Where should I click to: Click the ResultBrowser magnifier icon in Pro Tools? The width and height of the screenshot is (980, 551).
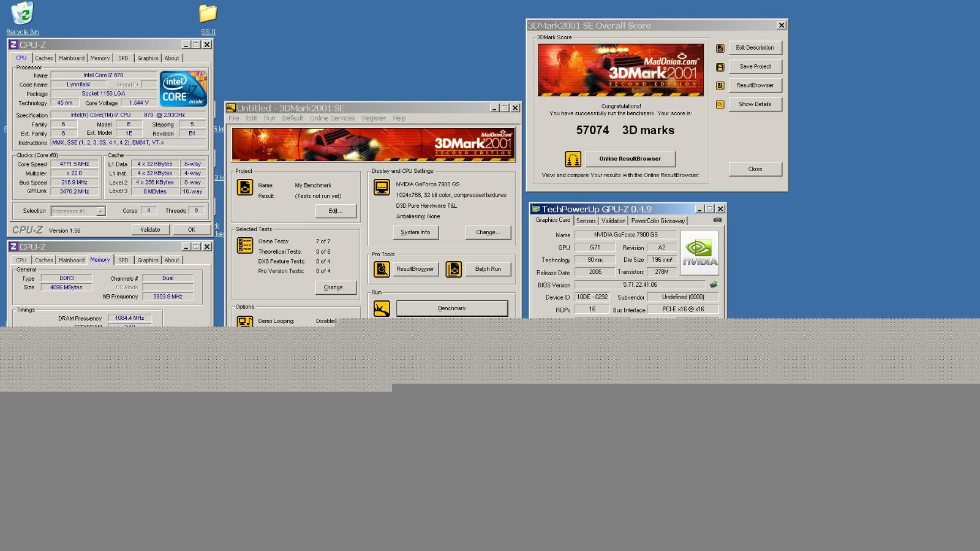[382, 269]
